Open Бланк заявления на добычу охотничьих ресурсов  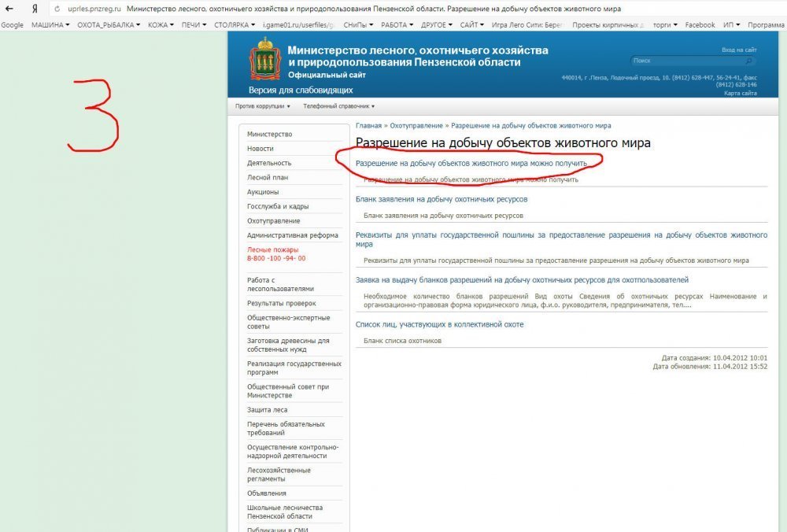(442, 199)
